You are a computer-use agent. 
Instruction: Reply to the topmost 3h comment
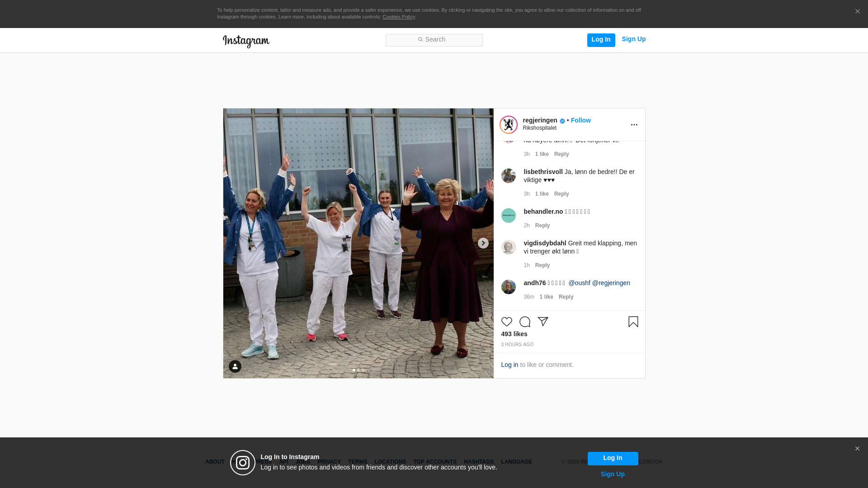click(561, 154)
